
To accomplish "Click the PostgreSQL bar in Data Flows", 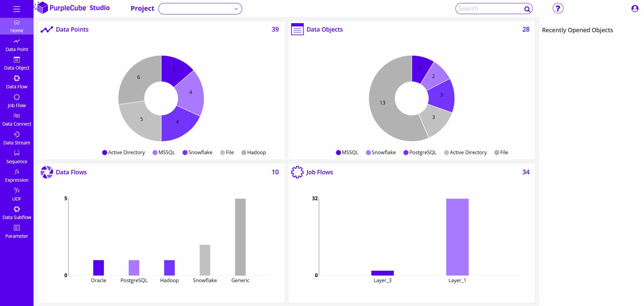I will click(134, 268).
